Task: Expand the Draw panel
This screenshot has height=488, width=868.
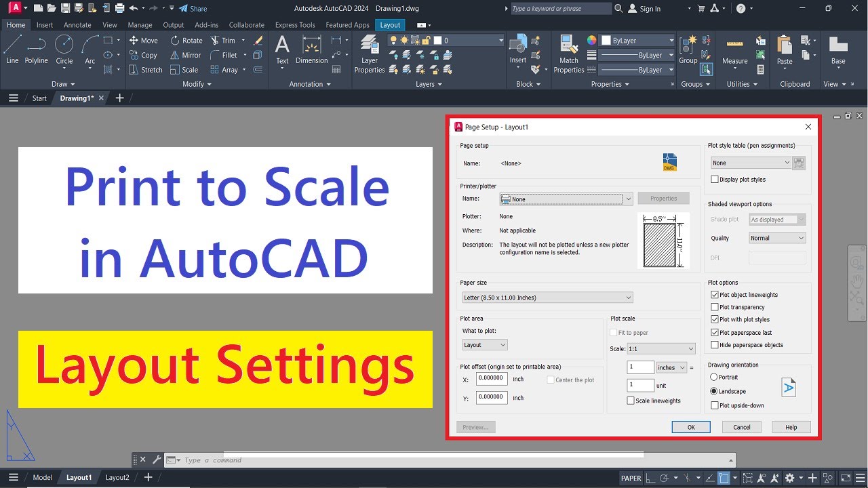Action: [62, 84]
